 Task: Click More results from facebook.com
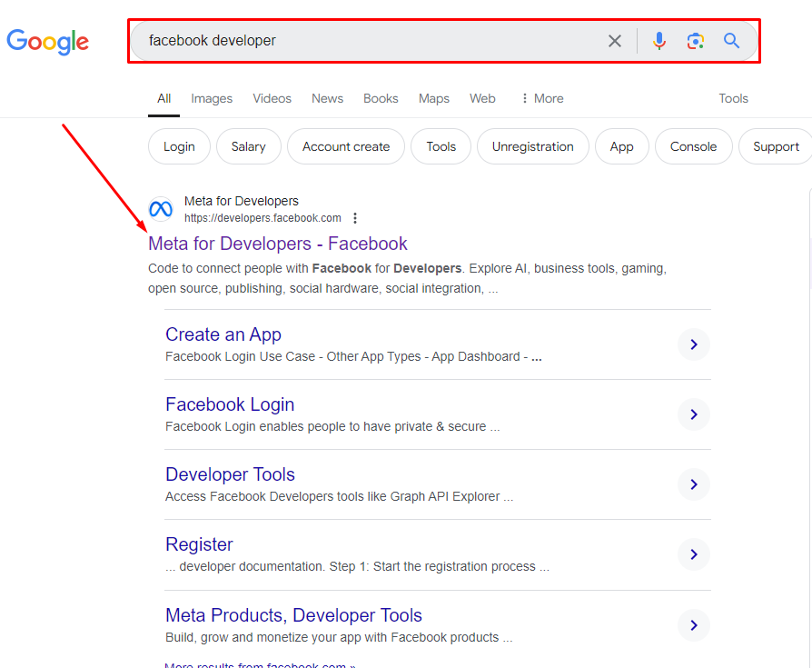coord(260,664)
